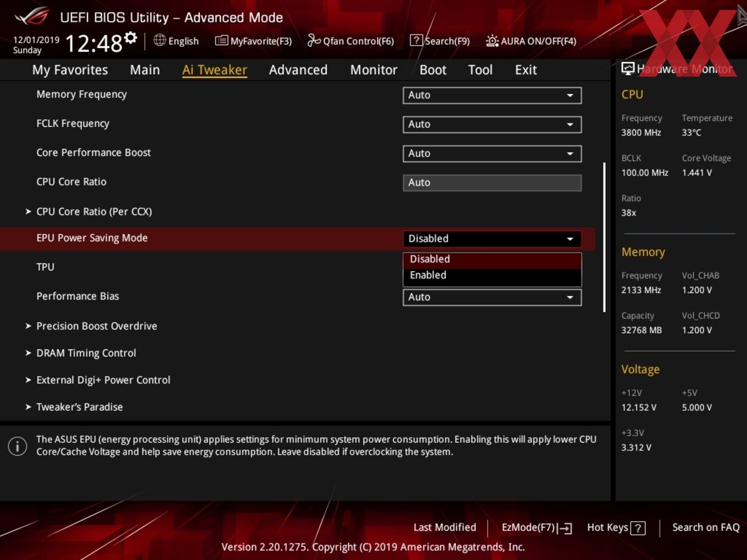Select the TPU setting row
This screenshot has height=560, width=747.
(x=297, y=267)
